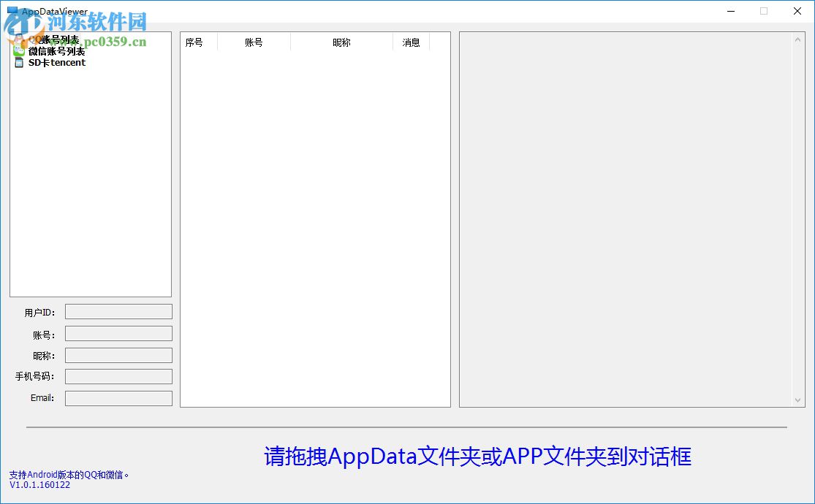Sort by the 账号 column header

point(253,42)
